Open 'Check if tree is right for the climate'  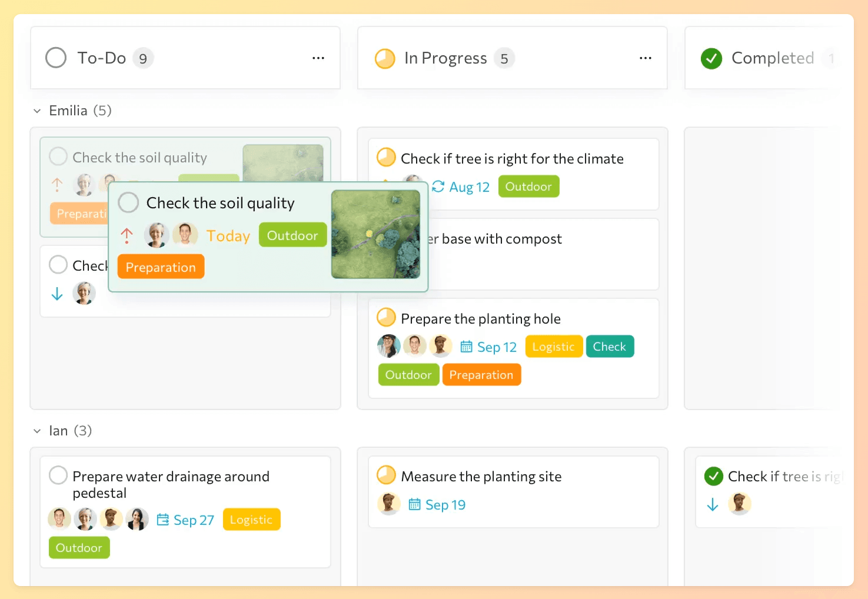512,159
